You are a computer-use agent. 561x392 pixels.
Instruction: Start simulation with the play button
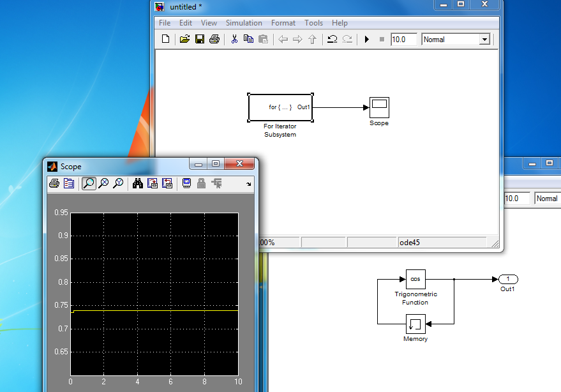(x=367, y=40)
